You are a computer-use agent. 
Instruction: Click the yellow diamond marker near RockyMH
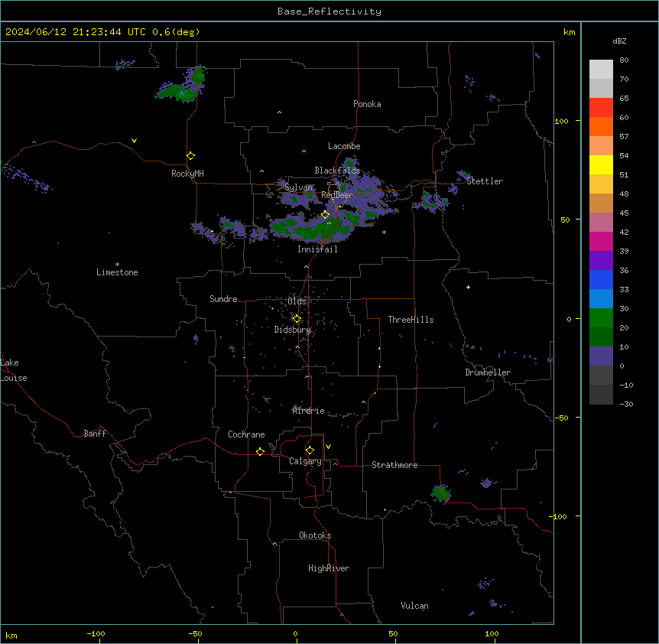point(190,156)
